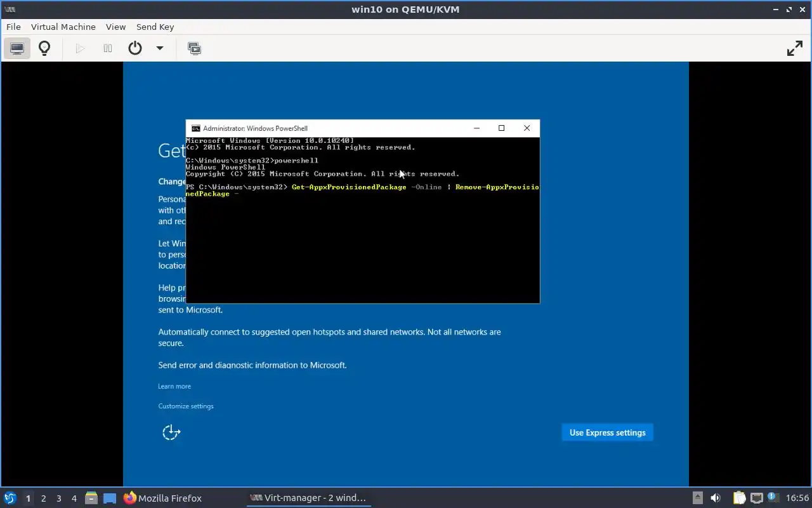Viewport: 812px width, 508px height.
Task: Click the virt-manager icon in title bar
Action: 10,10
